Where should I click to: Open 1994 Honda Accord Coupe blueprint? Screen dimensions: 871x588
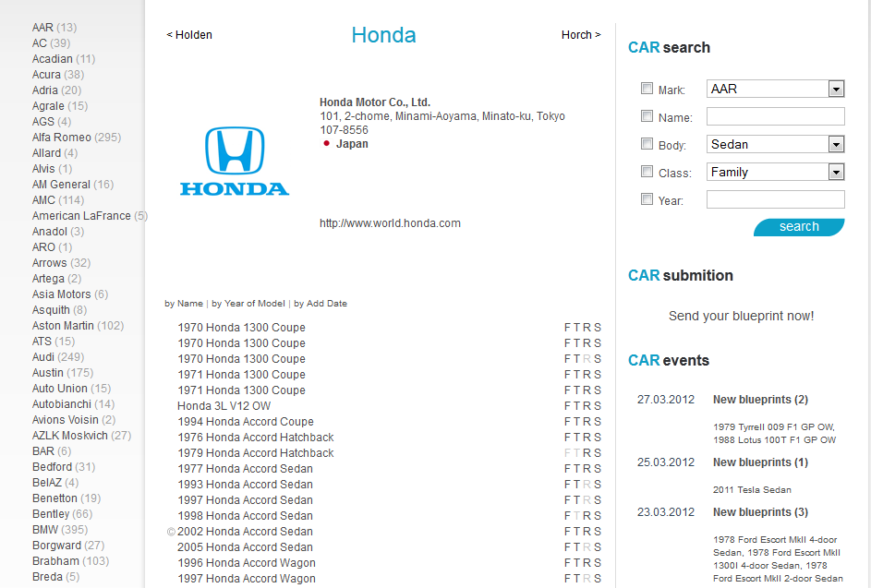pyautogui.click(x=246, y=422)
